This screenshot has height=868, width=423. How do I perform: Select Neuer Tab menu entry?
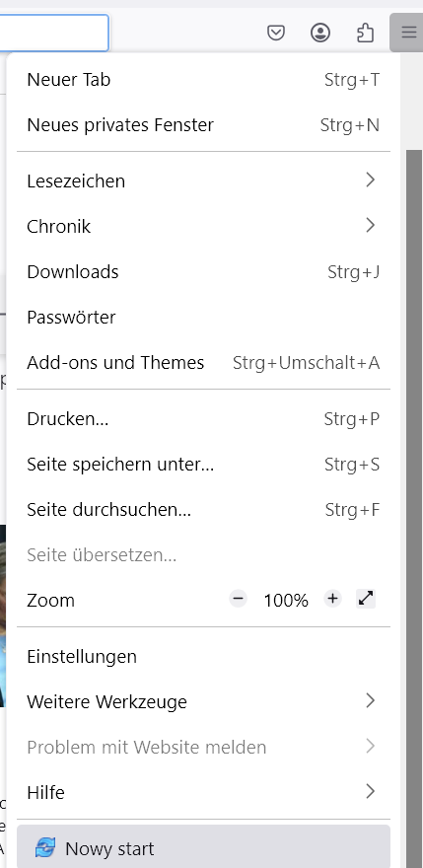pos(204,80)
